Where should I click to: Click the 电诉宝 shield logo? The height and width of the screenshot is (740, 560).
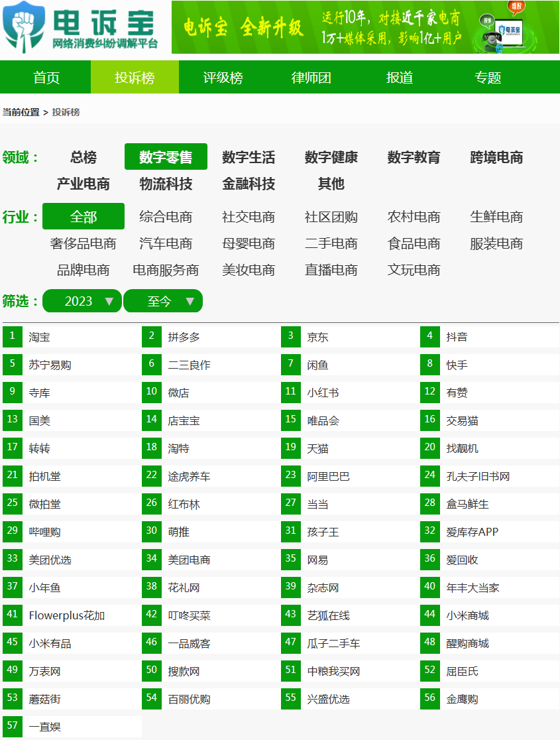(x=24, y=27)
